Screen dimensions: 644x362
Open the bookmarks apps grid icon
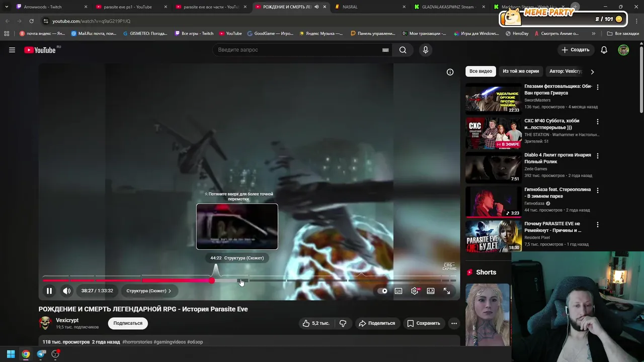click(x=7, y=34)
